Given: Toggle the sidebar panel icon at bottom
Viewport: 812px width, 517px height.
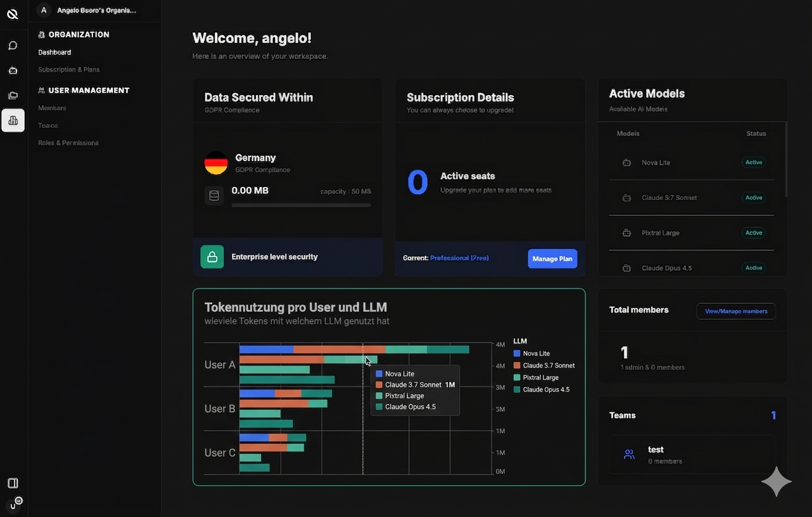Looking at the screenshot, I should [x=13, y=483].
